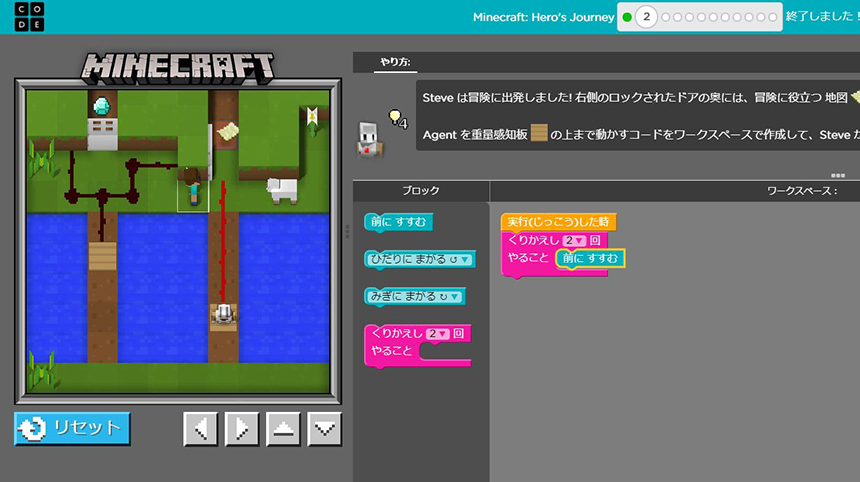The image size is (860, 482).
Task: Click the current level 2 progress bubble
Action: (646, 17)
